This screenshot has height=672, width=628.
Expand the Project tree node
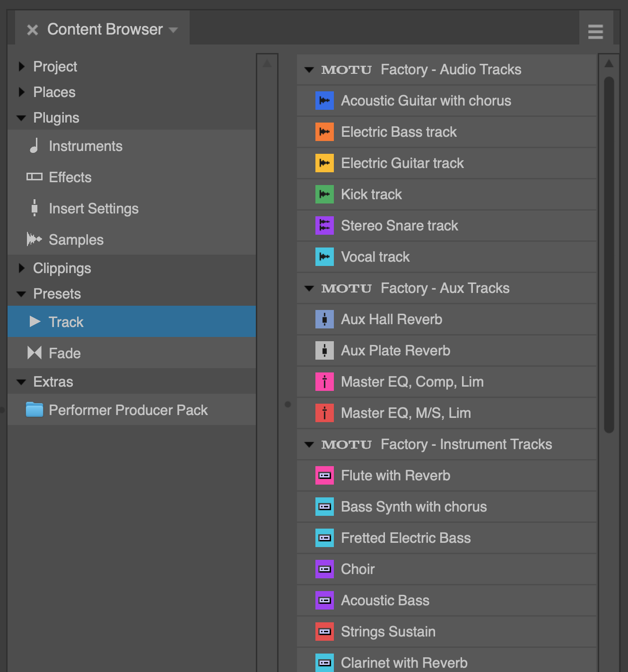21,66
